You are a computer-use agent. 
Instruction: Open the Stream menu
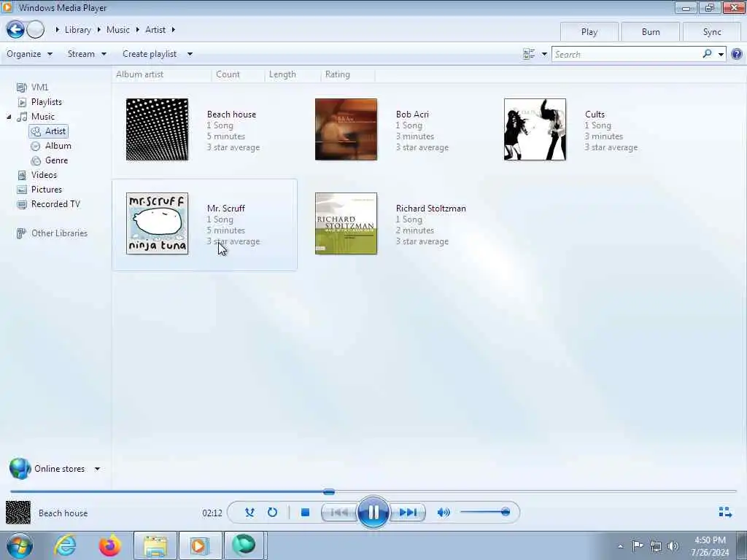click(x=87, y=54)
